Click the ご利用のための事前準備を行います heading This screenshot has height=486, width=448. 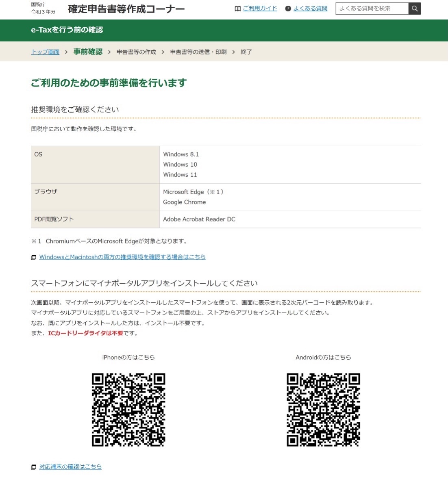pos(109,83)
